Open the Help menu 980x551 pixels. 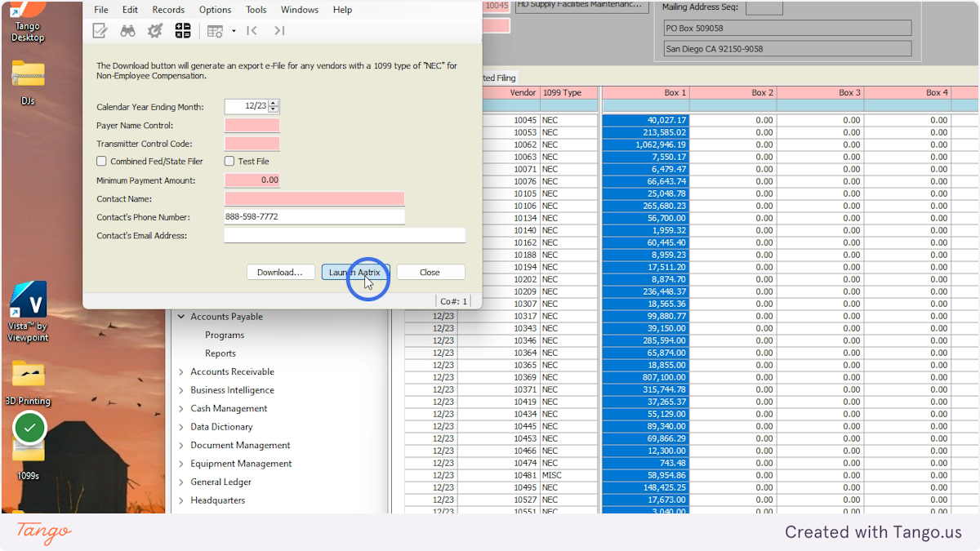click(343, 10)
